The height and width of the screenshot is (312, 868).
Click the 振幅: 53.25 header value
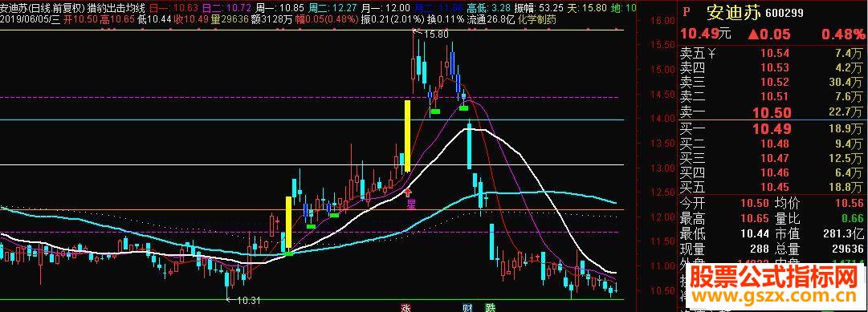pyautogui.click(x=539, y=8)
